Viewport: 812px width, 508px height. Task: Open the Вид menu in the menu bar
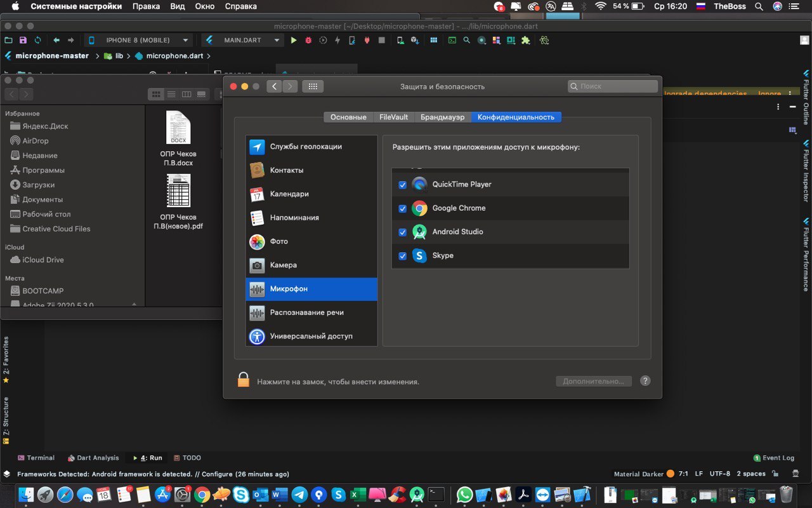[178, 6]
